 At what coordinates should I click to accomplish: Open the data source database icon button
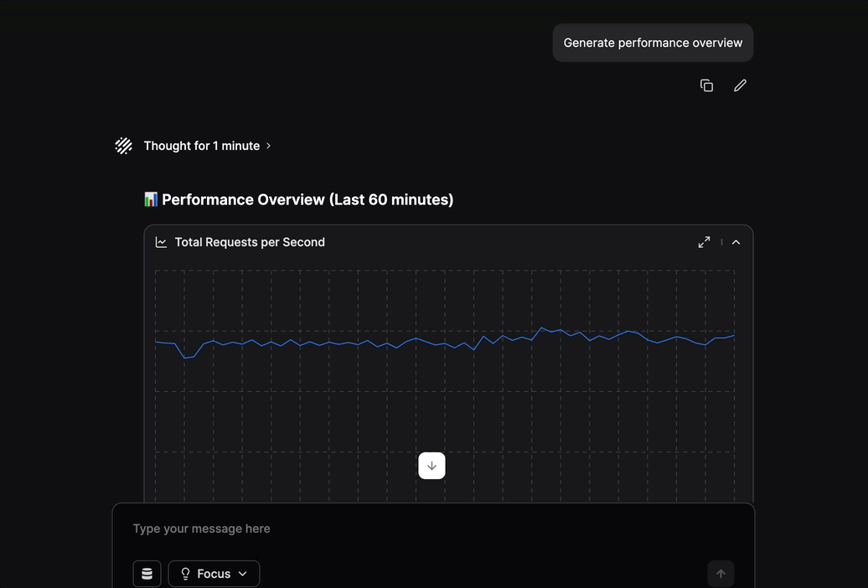[x=147, y=574]
